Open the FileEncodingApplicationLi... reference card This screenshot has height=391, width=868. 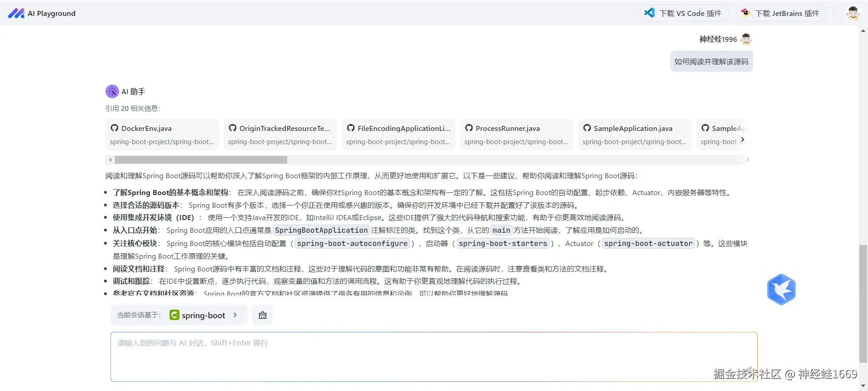(x=399, y=135)
